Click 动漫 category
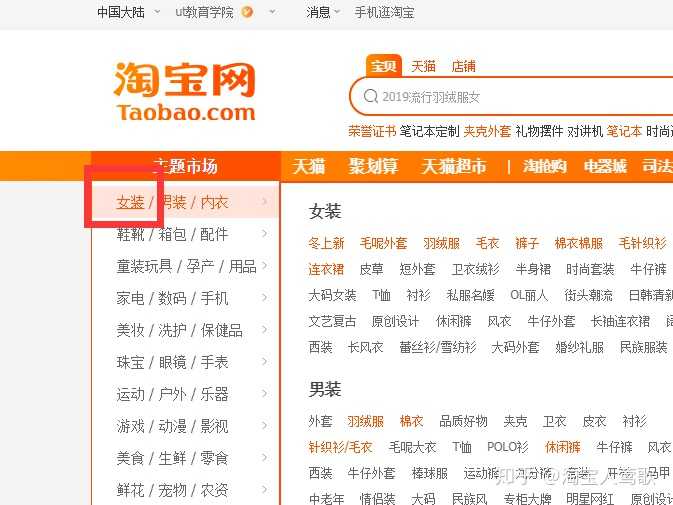Viewport: 673px width, 505px height. 172,426
